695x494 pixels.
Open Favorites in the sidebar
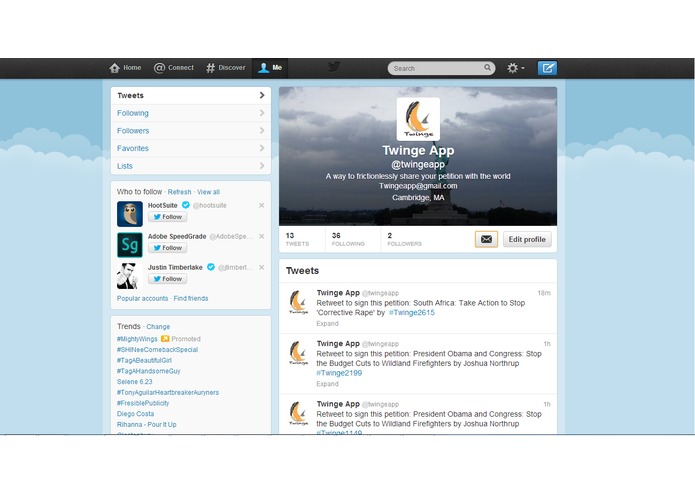click(191, 148)
